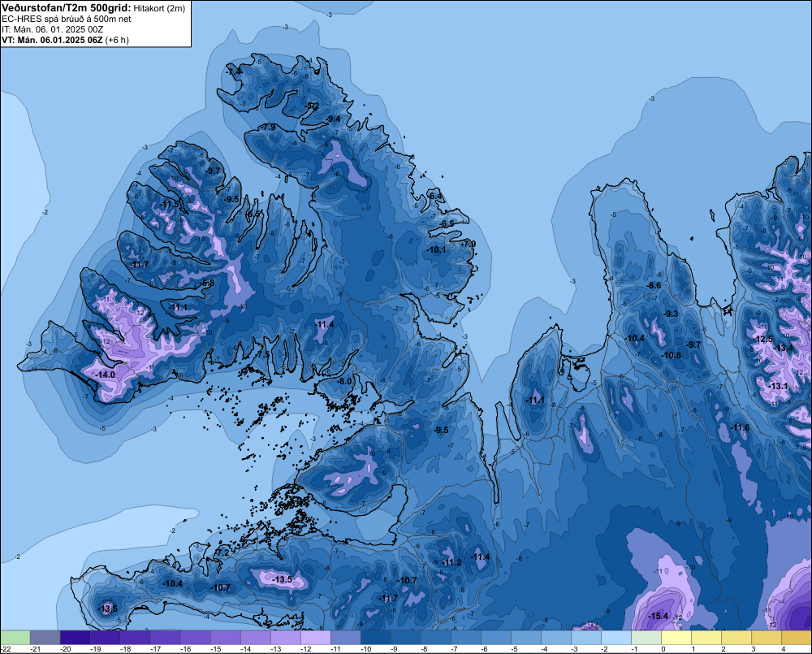Click the 'EC-HRES spá brúuð á 500m net' line
Viewport: 812px width, 654px height.
(67, 19)
